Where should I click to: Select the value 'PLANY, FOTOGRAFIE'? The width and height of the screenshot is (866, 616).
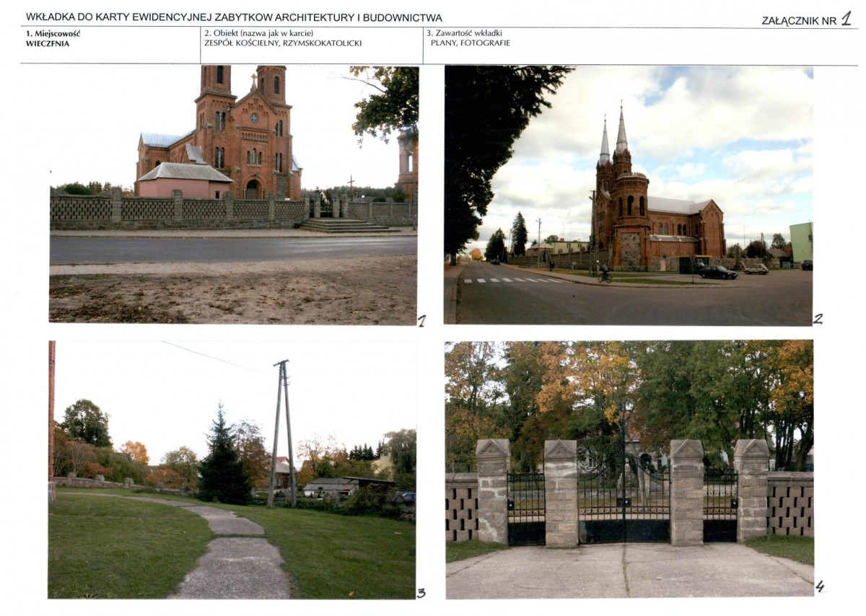pos(471,43)
